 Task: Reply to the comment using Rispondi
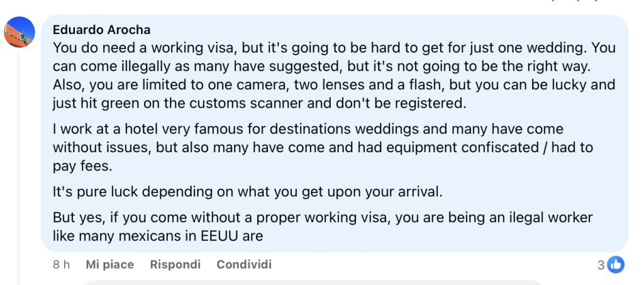pyautogui.click(x=175, y=265)
